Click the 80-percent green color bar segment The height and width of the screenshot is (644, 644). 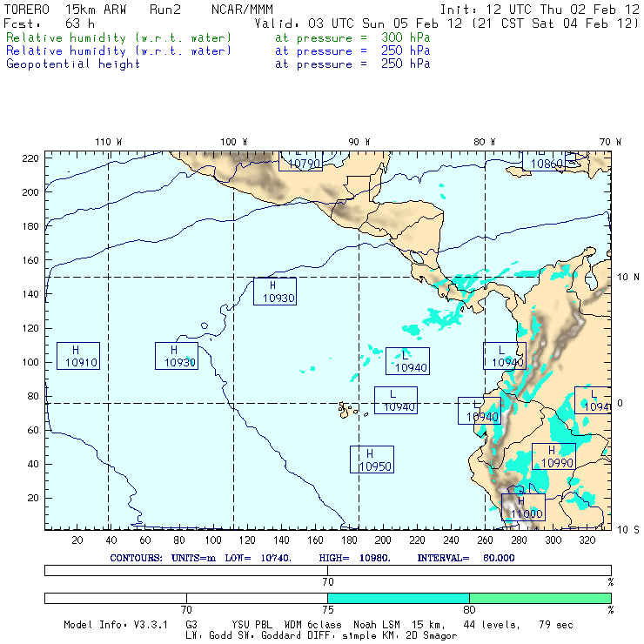(x=540, y=598)
